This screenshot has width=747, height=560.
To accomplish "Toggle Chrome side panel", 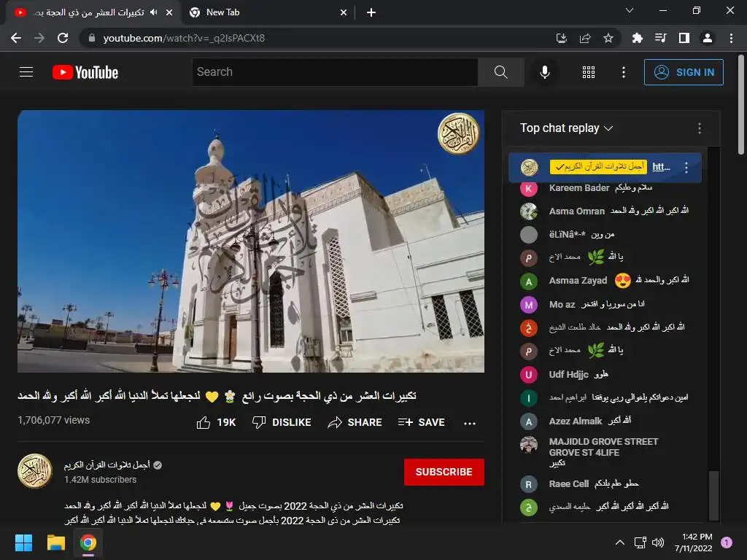I will pyautogui.click(x=684, y=38).
